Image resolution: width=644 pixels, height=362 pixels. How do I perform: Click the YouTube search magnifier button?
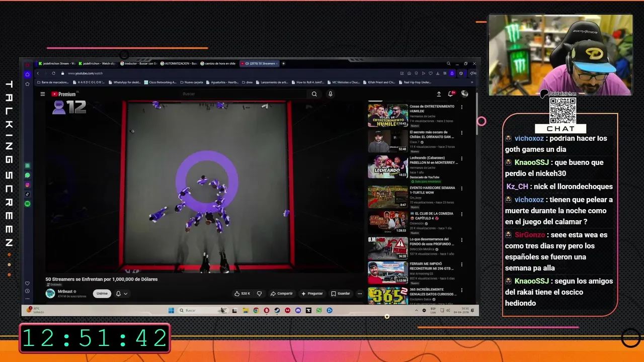tap(314, 94)
